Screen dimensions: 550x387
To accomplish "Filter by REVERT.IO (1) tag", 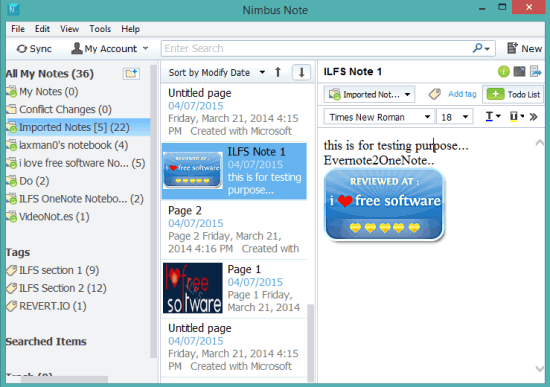I will point(46,306).
